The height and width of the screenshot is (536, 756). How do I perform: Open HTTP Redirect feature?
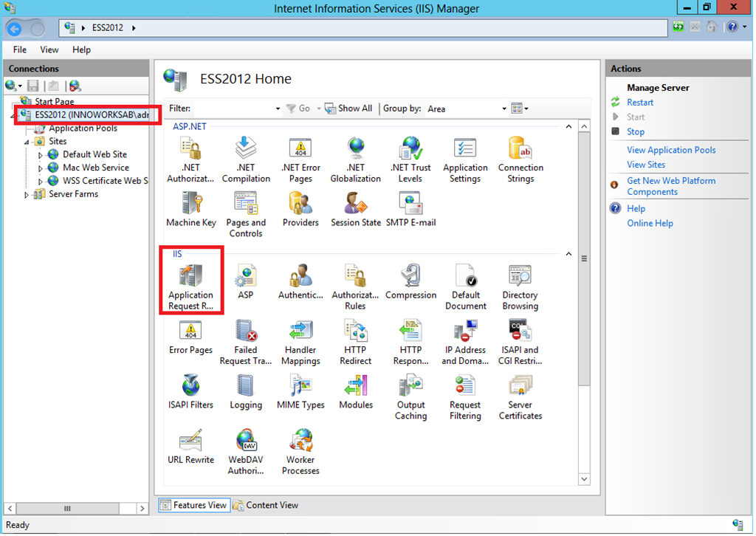click(356, 342)
